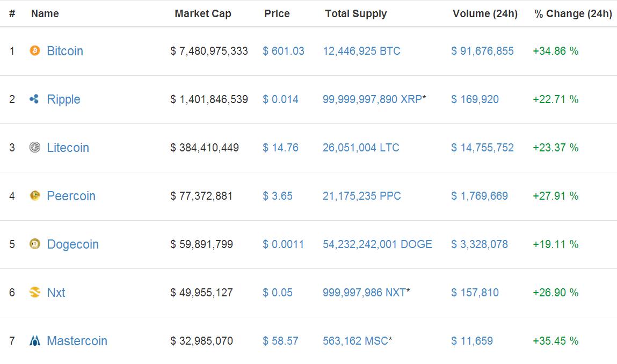Click Litecoin volume $ 14,755,752
This screenshot has height=364, width=617.
pos(482,148)
